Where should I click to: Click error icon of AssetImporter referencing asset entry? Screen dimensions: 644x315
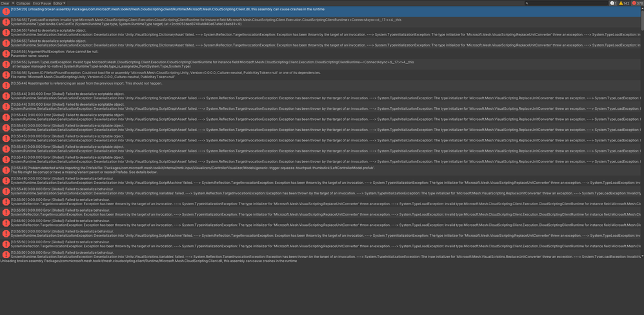point(6,85)
